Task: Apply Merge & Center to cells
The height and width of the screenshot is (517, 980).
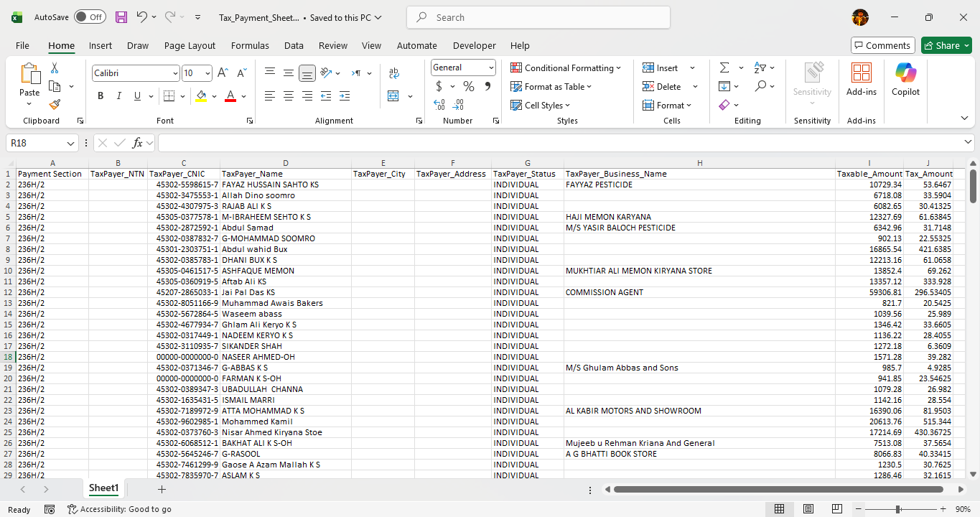Action: 393,96
